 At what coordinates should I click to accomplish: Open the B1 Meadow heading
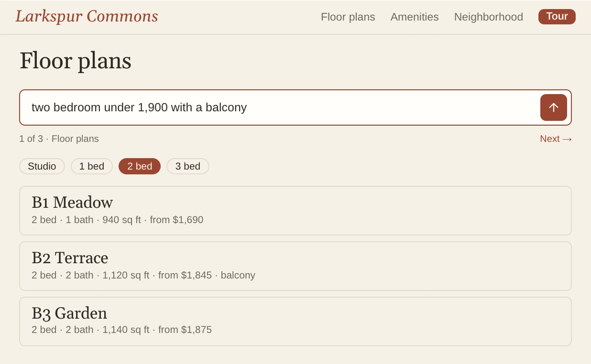tap(72, 203)
